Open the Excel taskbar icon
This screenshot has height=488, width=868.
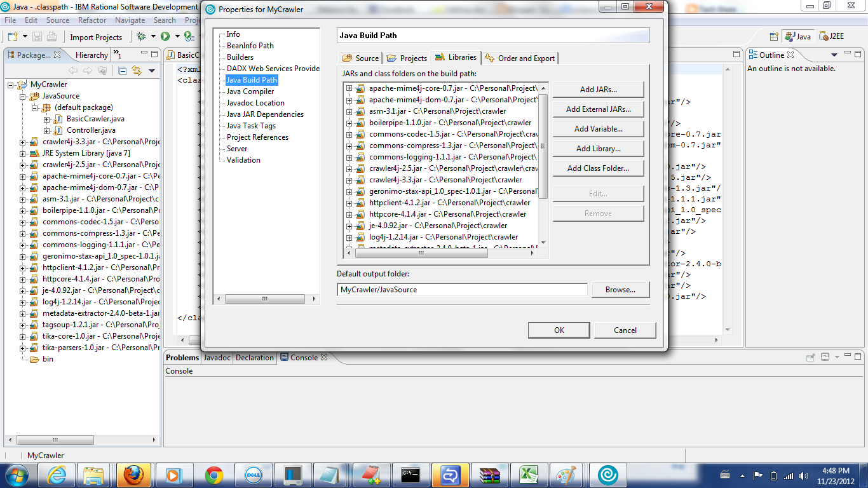tap(527, 475)
